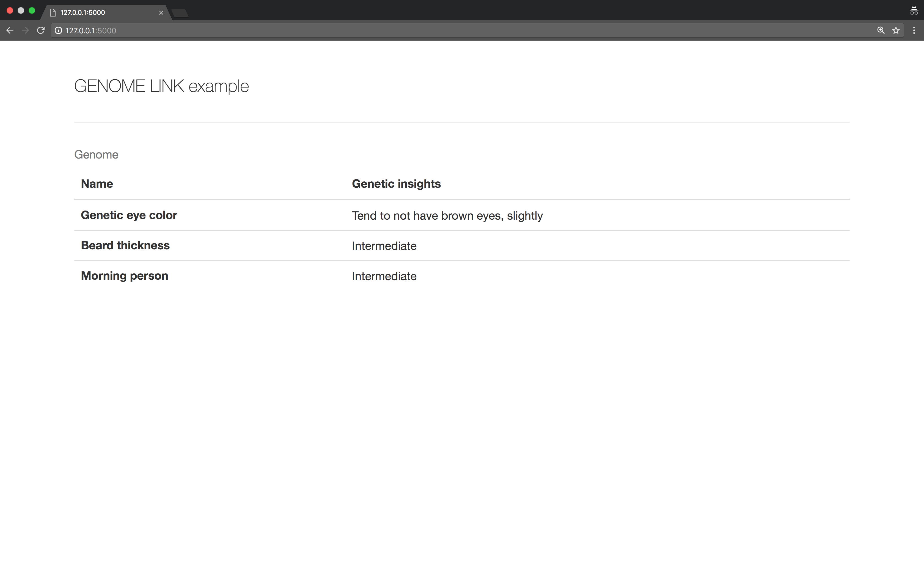Click 'Tend to not have brown eyes, slightly'
The image size is (924, 578).
(447, 216)
